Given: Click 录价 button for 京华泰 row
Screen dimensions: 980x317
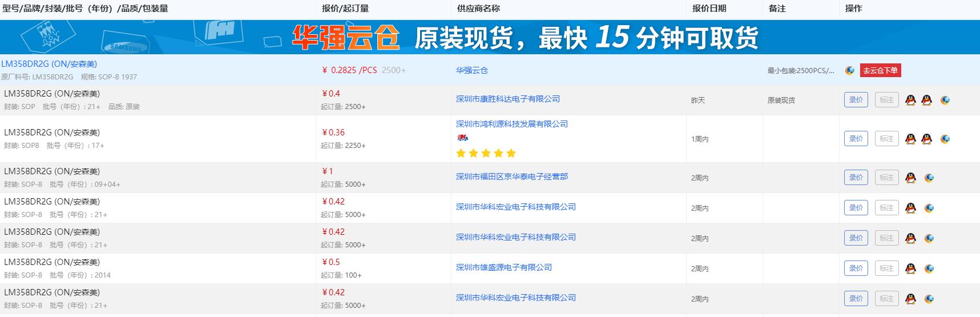Looking at the screenshot, I should (856, 178).
